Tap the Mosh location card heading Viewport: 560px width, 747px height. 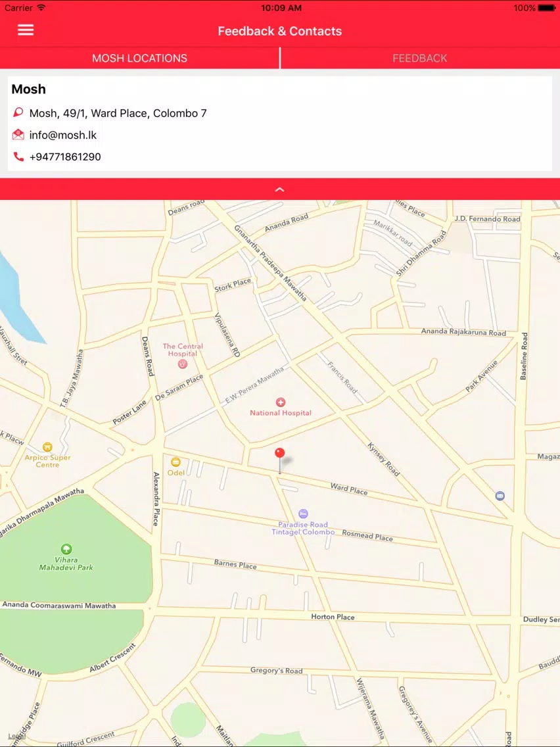[28, 89]
